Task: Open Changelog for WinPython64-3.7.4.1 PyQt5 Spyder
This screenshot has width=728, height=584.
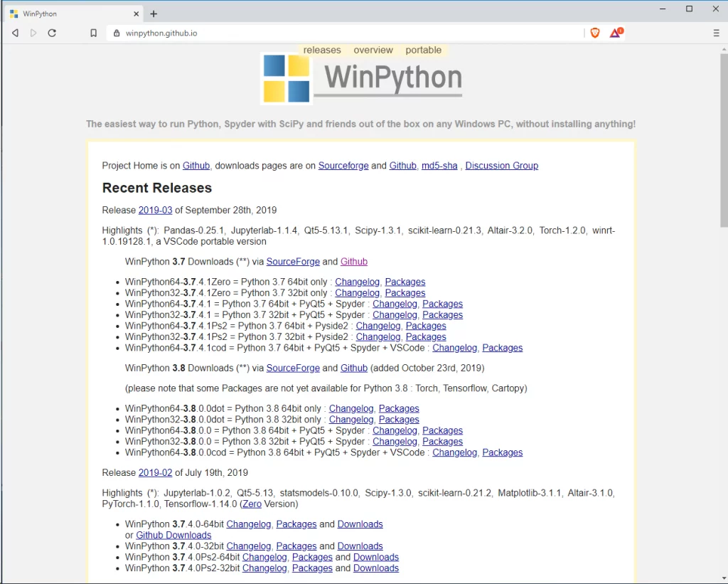Action: (395, 304)
